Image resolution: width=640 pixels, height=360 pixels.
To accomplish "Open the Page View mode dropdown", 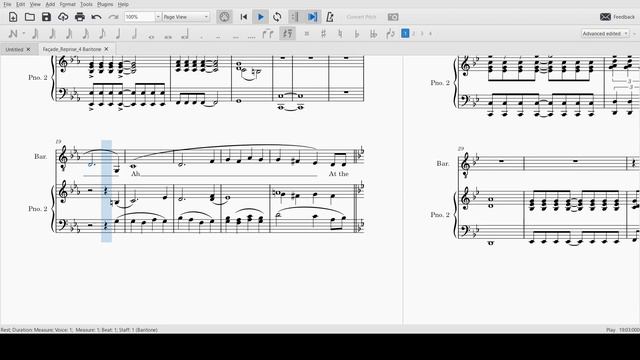I will [186, 17].
